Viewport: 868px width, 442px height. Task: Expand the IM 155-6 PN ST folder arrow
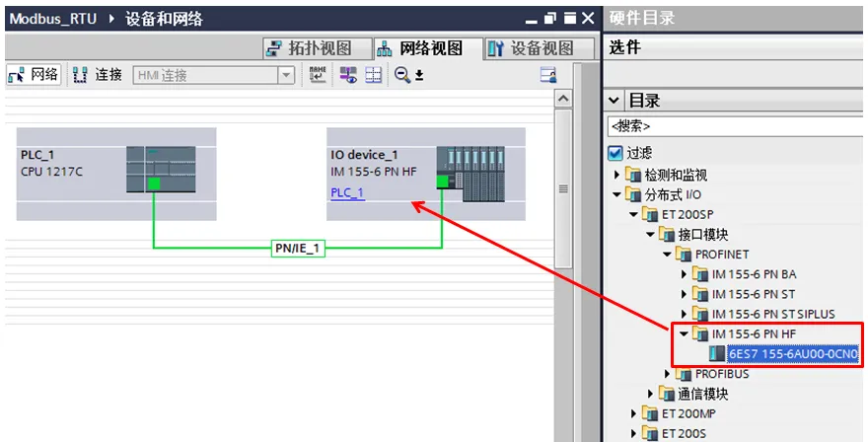click(684, 295)
